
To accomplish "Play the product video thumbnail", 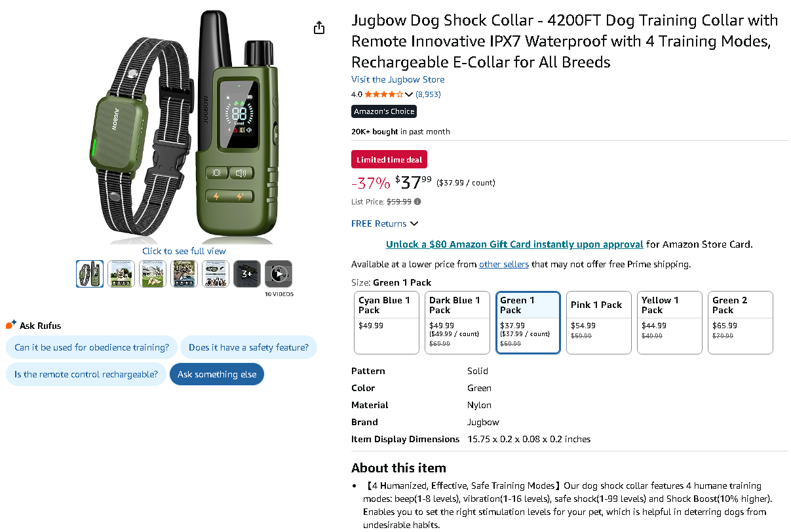I will tap(279, 274).
